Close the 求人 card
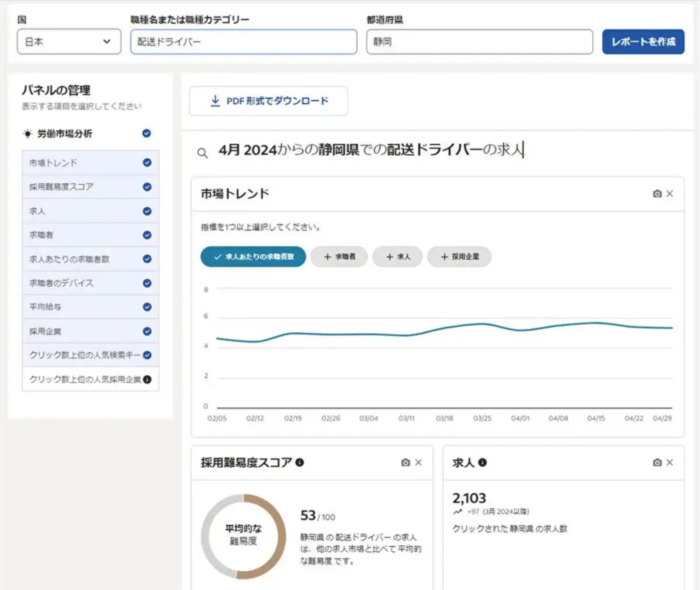700x590 pixels. pos(670,462)
